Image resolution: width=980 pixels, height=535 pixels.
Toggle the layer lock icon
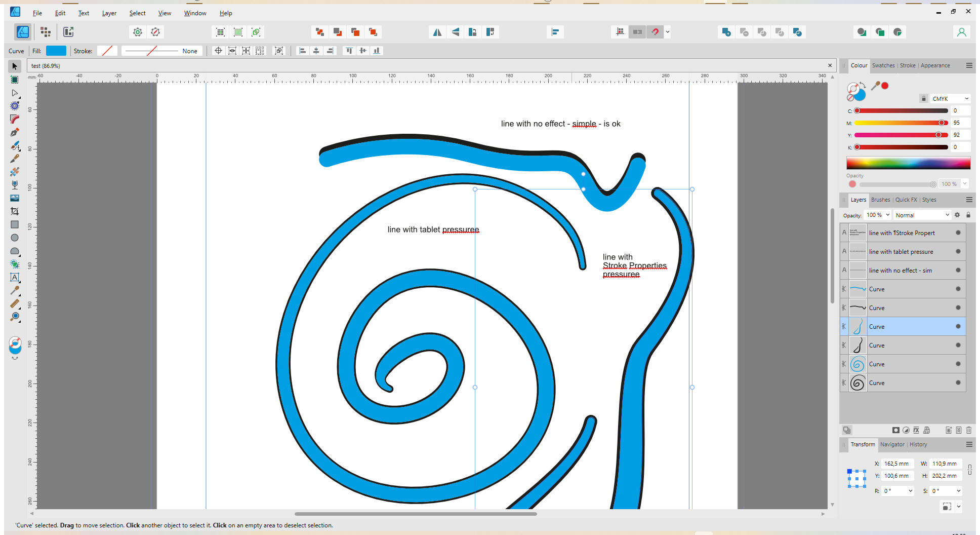point(968,215)
